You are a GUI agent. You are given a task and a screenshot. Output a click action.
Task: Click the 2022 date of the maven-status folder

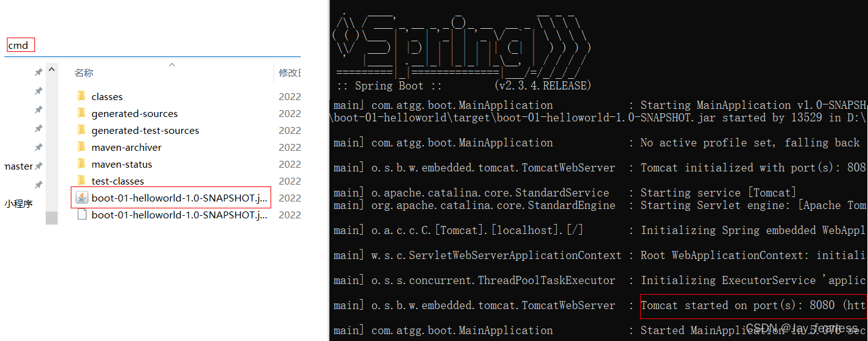(290, 164)
